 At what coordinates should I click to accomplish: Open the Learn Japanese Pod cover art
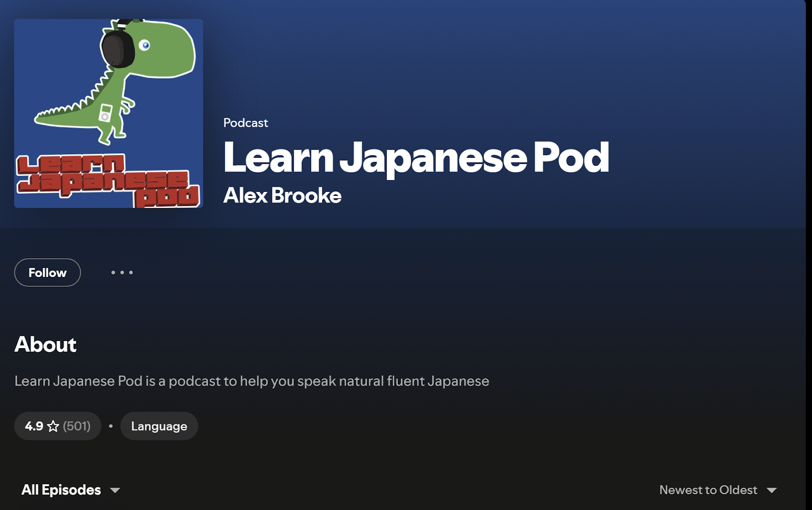[109, 113]
